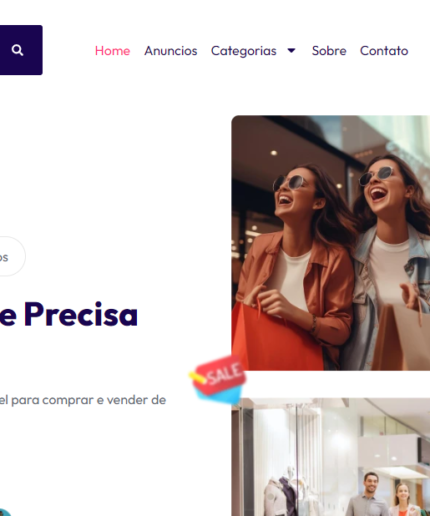Image resolution: width=430 pixels, height=516 pixels.
Task: Click the woman in the orange top in the lower photo
Action: point(403,500)
